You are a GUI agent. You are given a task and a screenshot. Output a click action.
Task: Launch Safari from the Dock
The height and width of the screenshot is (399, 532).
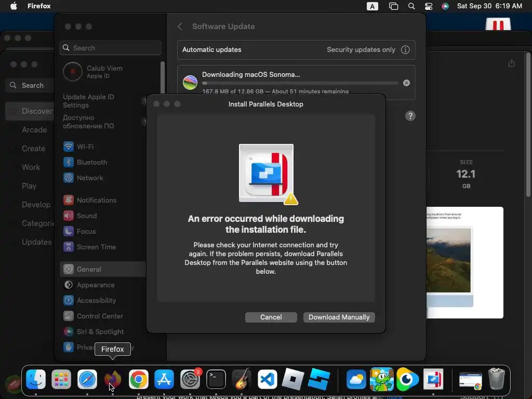(87, 379)
